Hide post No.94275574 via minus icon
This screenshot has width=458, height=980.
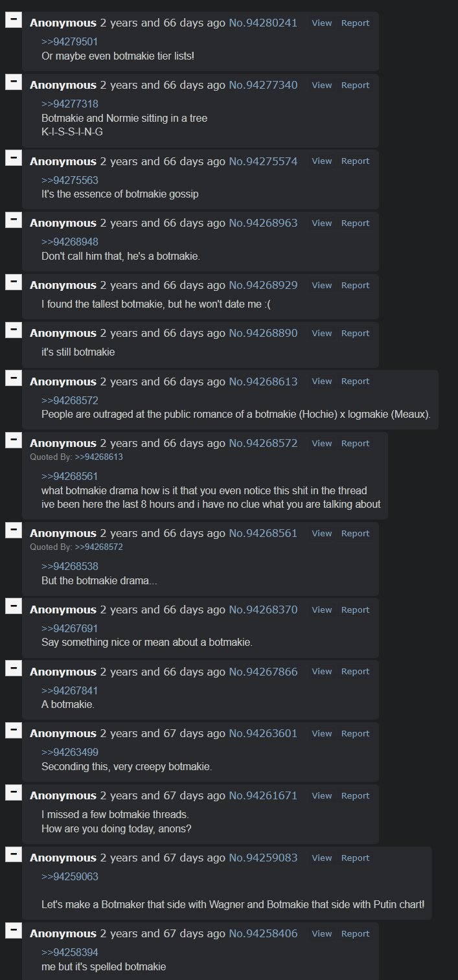tap(14, 158)
